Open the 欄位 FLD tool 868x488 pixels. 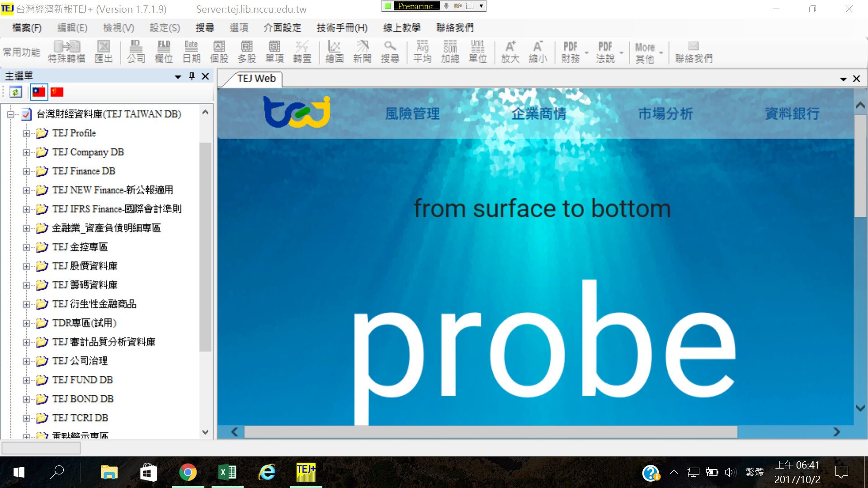coord(164,52)
